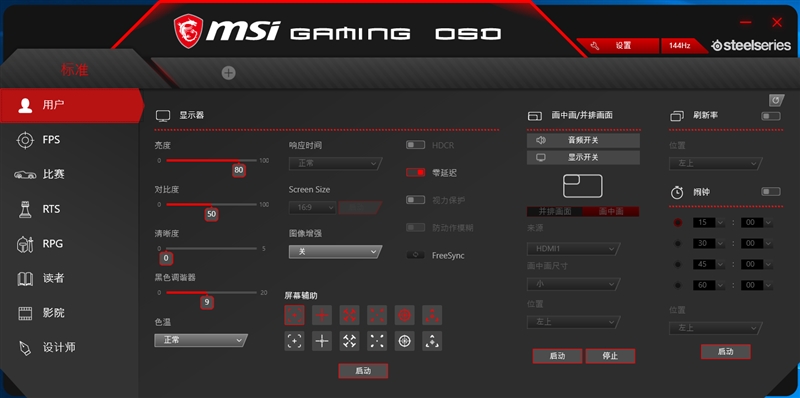Toggle the 零延迟 switch off

click(415, 172)
